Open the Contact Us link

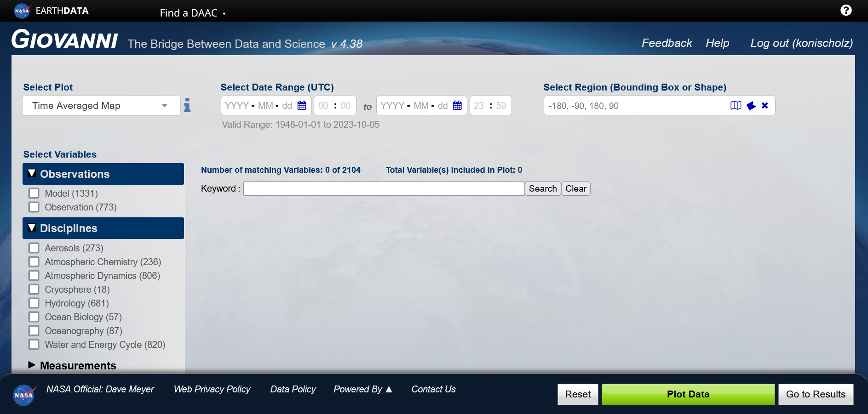tap(433, 389)
